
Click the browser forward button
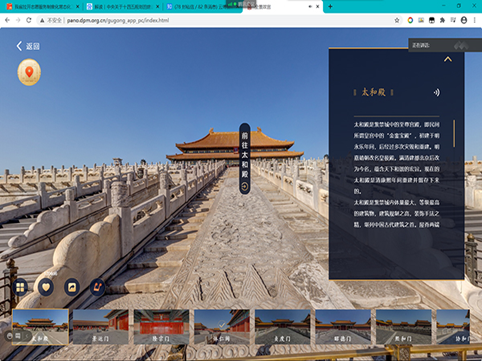tap(18, 20)
